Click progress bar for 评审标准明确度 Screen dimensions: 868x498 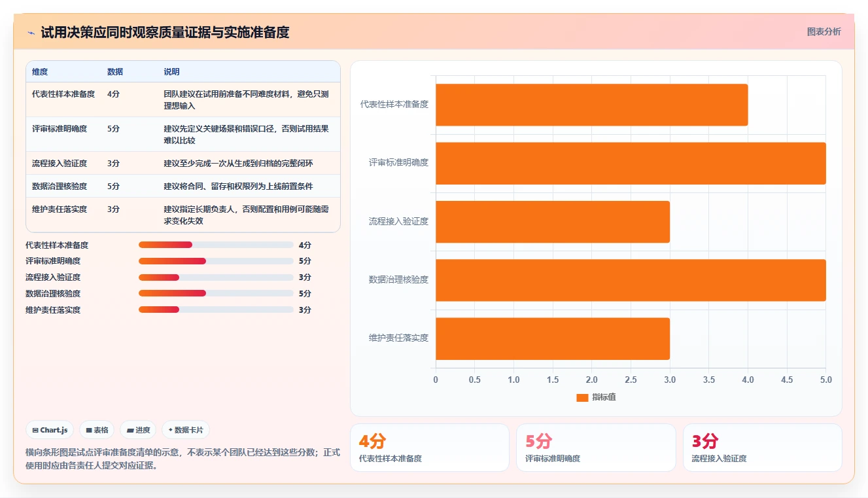216,261
